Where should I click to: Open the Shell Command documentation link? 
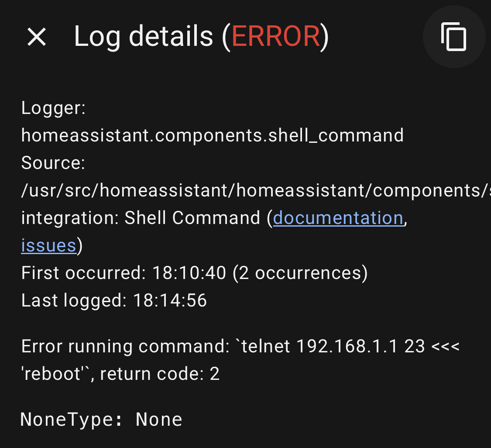click(x=338, y=217)
